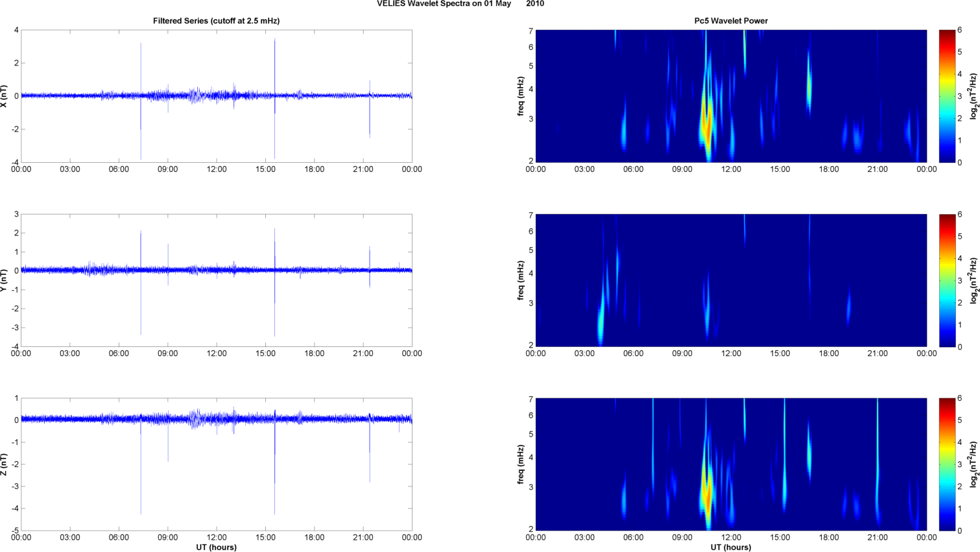This screenshot has width=980, height=552.
Task: Click the "freq (mHz)" label of the bottom wavelet plot
Action: (x=521, y=464)
